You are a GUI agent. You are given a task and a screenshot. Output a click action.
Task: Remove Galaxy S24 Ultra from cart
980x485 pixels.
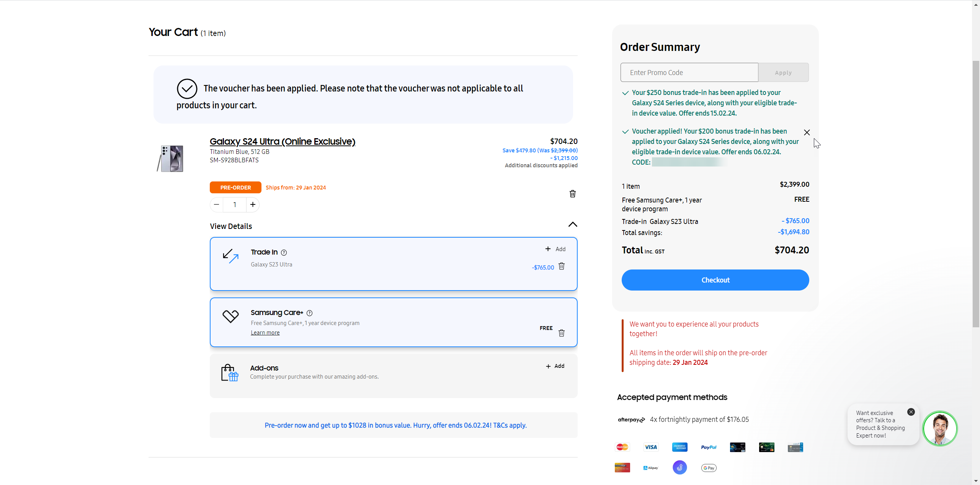pyautogui.click(x=572, y=194)
